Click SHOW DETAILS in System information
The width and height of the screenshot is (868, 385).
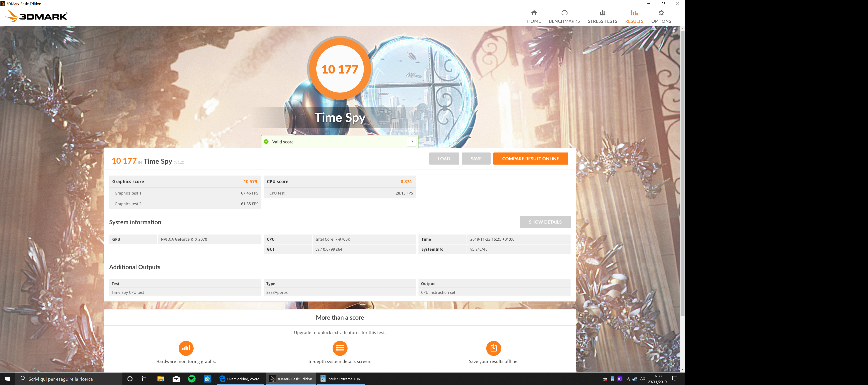[x=545, y=222]
